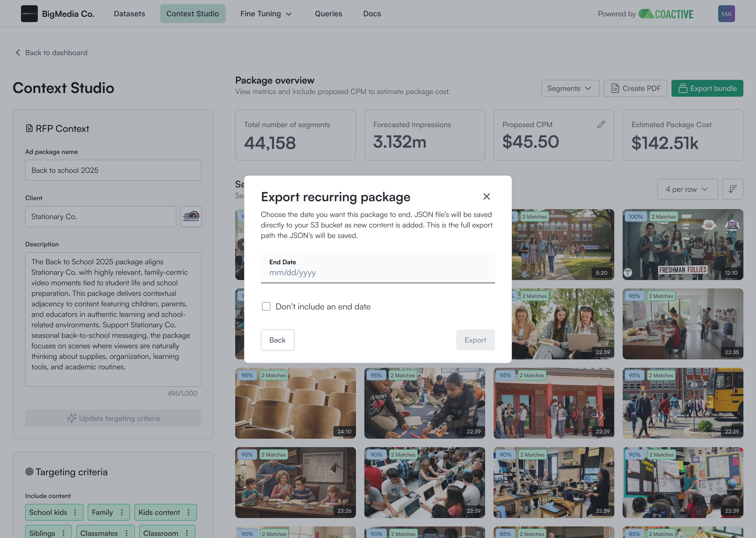The width and height of the screenshot is (756, 538).
Task: Click the Targeting criteria heading
Action: (x=71, y=472)
